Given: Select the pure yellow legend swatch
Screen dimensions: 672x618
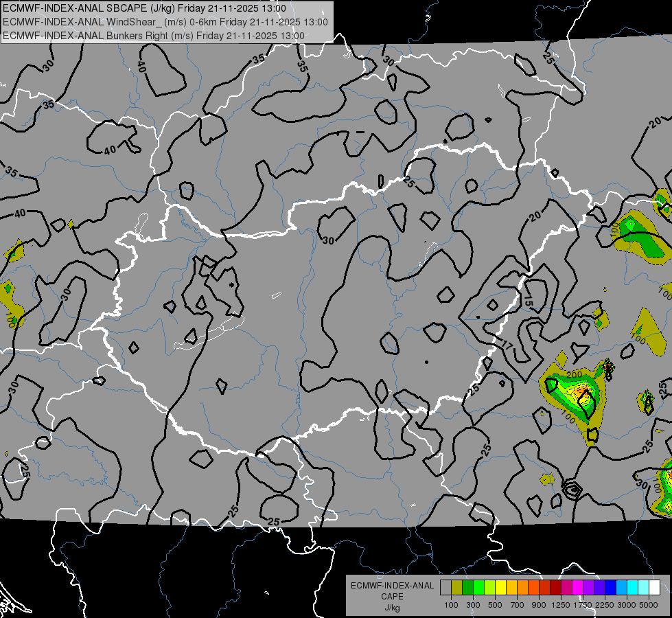Looking at the screenshot, I should (x=500, y=588).
